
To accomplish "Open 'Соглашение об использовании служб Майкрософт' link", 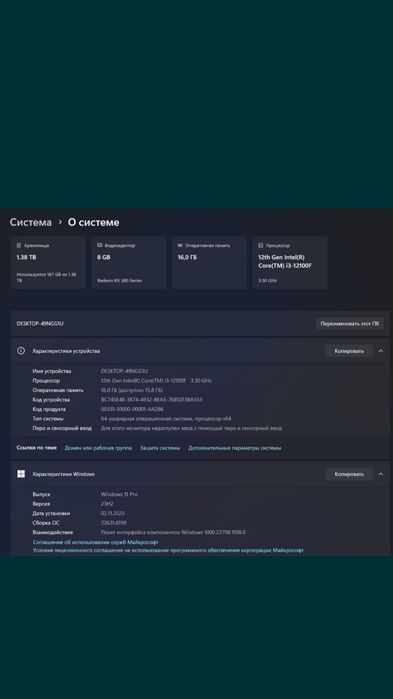I will pyautogui.click(x=95, y=542).
